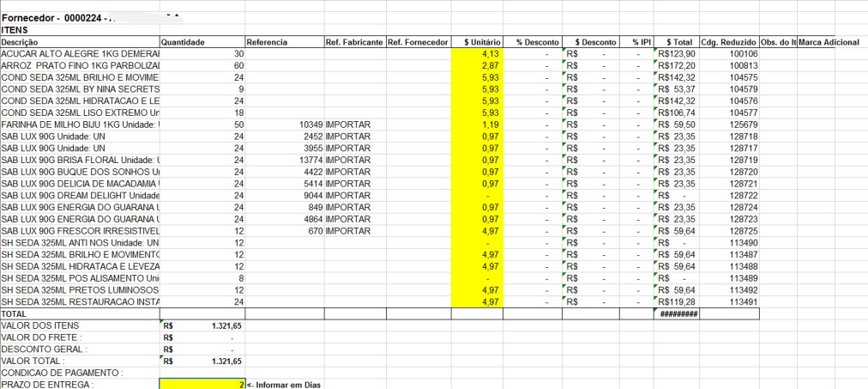Click SAB LUX 90G DELICIA DE MACADAMIA cell
This screenshot has width=868, height=389.
click(80, 184)
